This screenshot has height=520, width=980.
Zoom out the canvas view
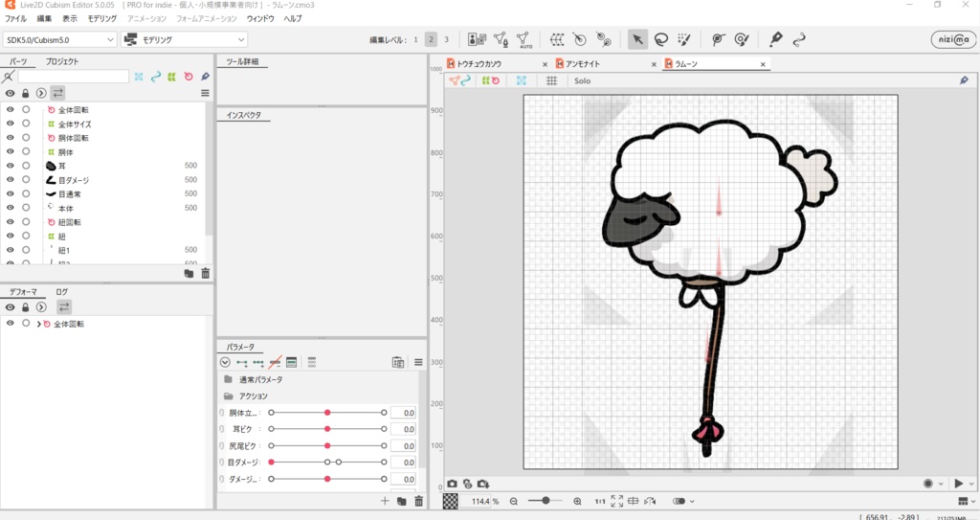[x=514, y=501]
